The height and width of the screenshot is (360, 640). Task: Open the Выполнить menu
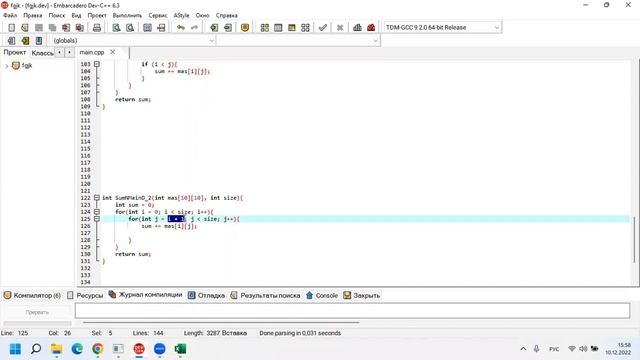(127, 15)
